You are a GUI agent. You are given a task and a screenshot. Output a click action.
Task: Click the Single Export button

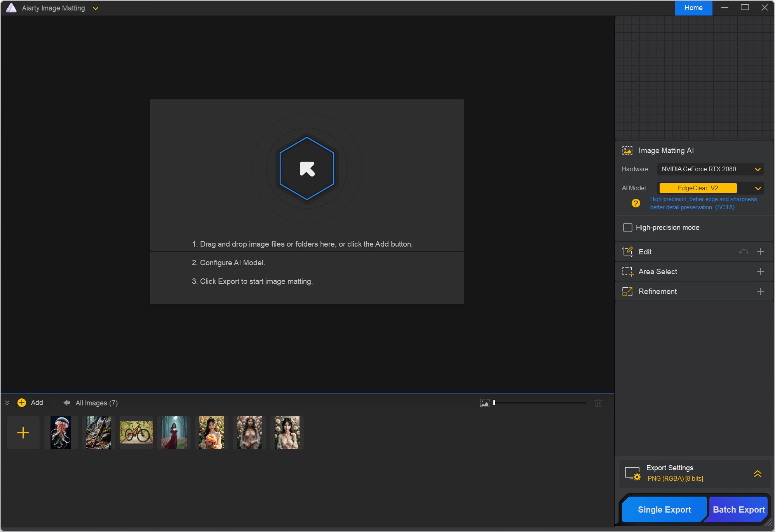664,509
